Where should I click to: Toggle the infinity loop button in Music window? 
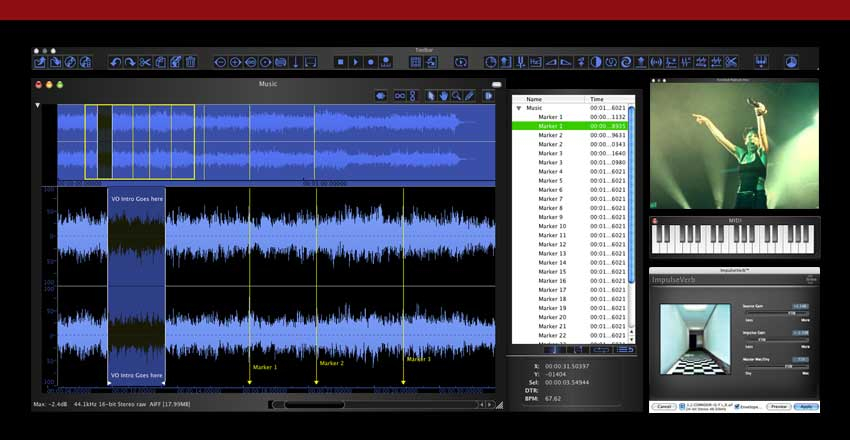(400, 96)
